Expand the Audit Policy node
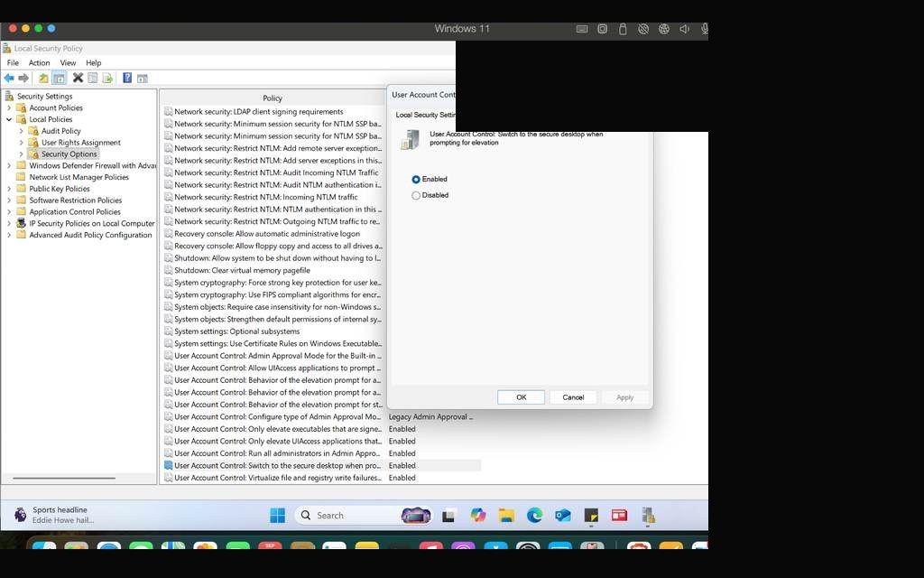924x578 pixels. (22, 131)
